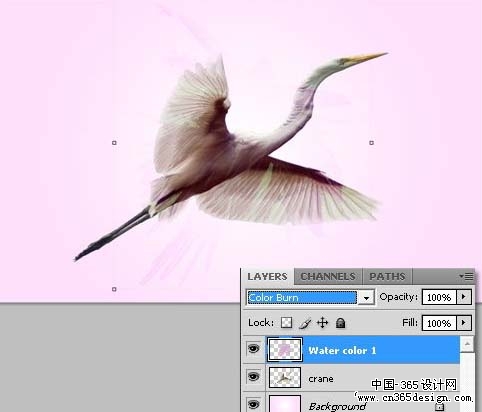Click the lock all padlock icon
482x412 pixels.
(340, 323)
